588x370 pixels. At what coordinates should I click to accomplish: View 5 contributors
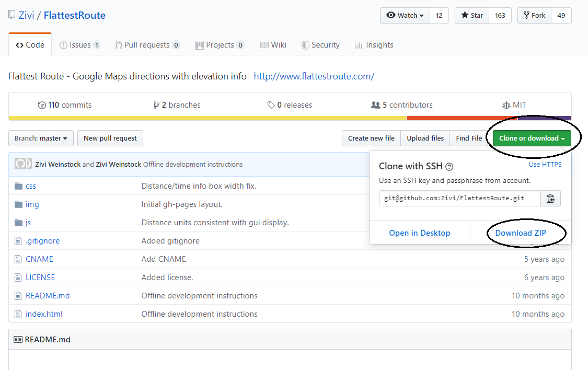(x=401, y=106)
